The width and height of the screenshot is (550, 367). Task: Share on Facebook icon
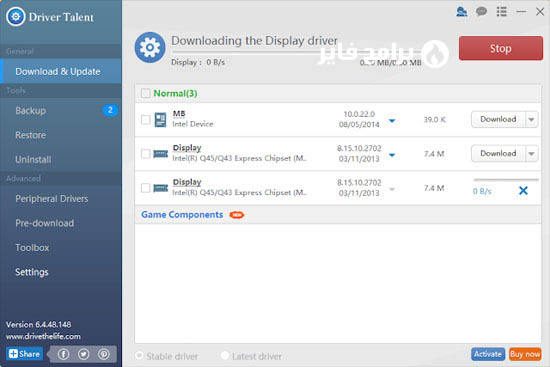(x=63, y=354)
